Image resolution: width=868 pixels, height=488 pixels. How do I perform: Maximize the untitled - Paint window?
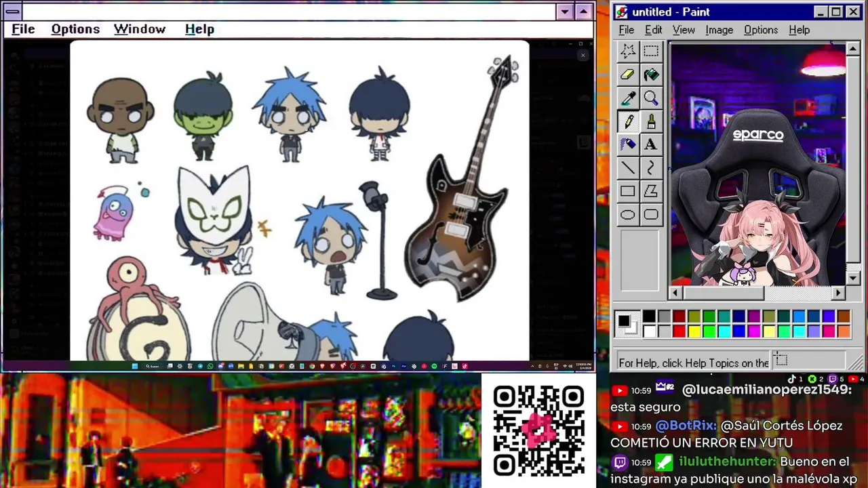[x=836, y=12]
